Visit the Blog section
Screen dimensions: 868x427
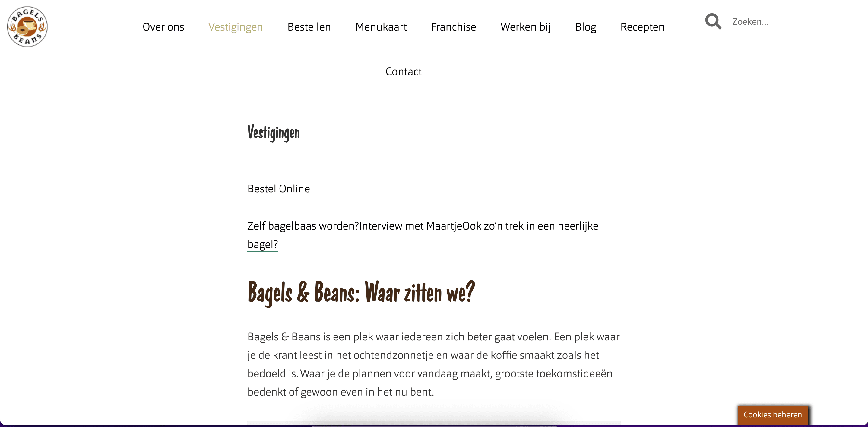pos(585,27)
